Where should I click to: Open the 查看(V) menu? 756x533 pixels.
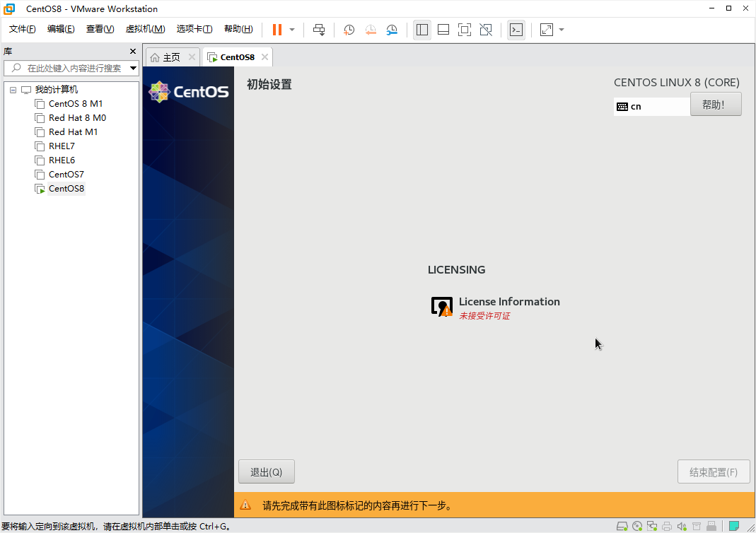pyautogui.click(x=100, y=29)
